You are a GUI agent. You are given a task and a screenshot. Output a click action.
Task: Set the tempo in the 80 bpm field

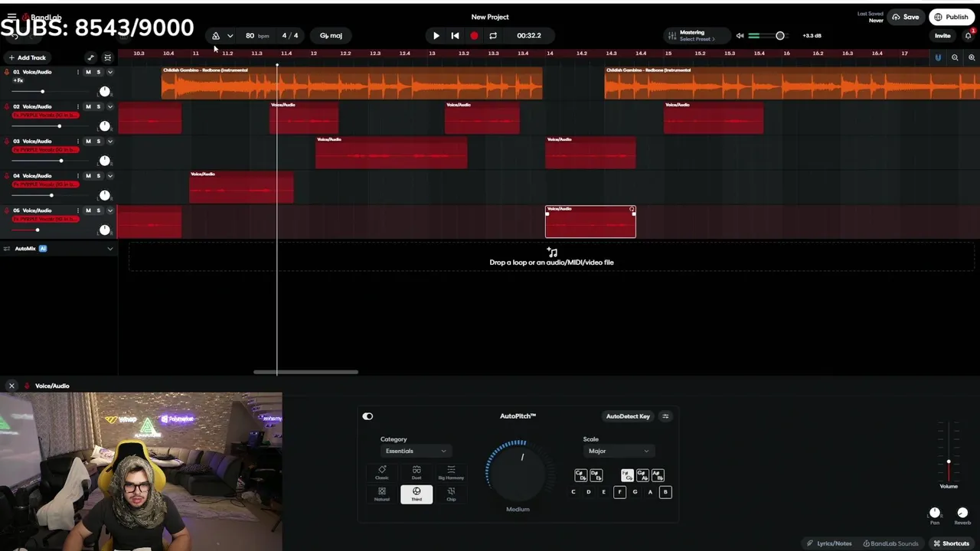pos(256,36)
